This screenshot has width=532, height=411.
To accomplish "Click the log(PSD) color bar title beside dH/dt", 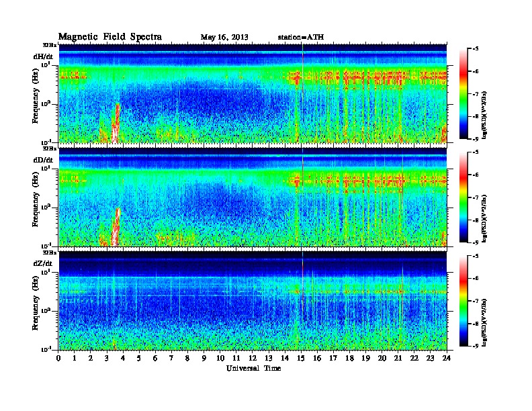I will pos(484,115).
